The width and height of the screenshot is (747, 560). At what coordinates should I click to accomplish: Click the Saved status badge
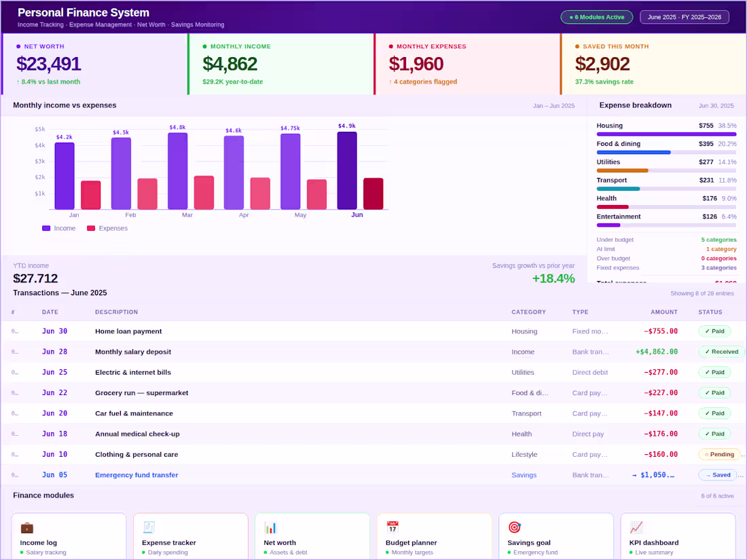click(x=718, y=474)
